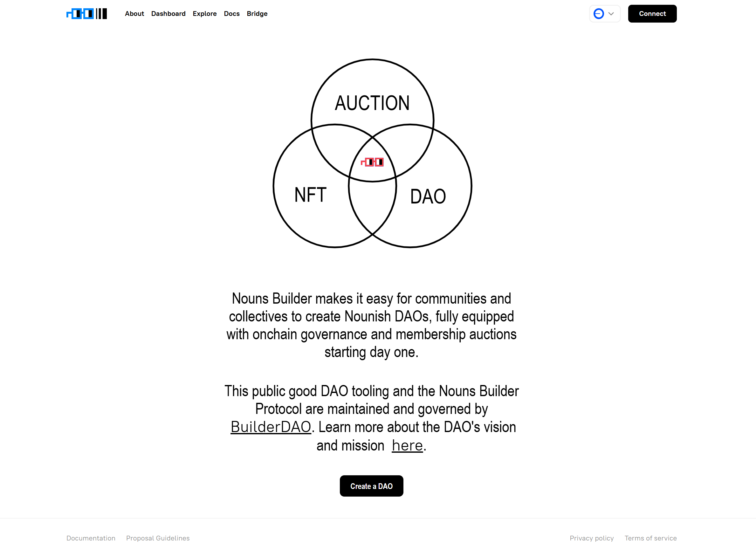Click the 'here' link about vision and mission
This screenshot has height=550, width=756.
click(x=407, y=445)
